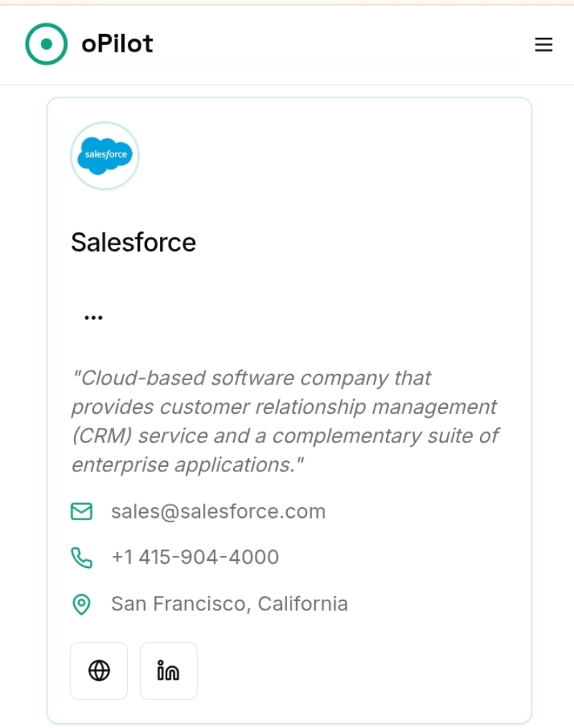This screenshot has width=574, height=728.
Task: Click the oPilot brand name text
Action: [x=117, y=44]
